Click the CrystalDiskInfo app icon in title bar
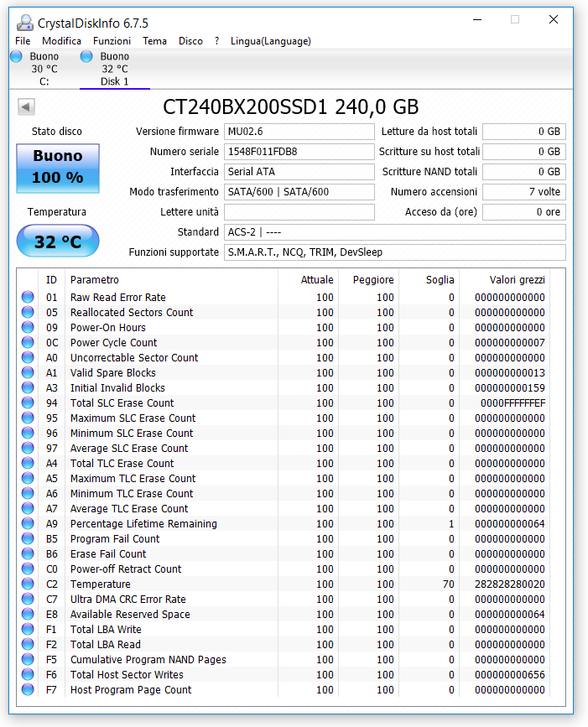The height and width of the screenshot is (727, 588). click(x=25, y=23)
